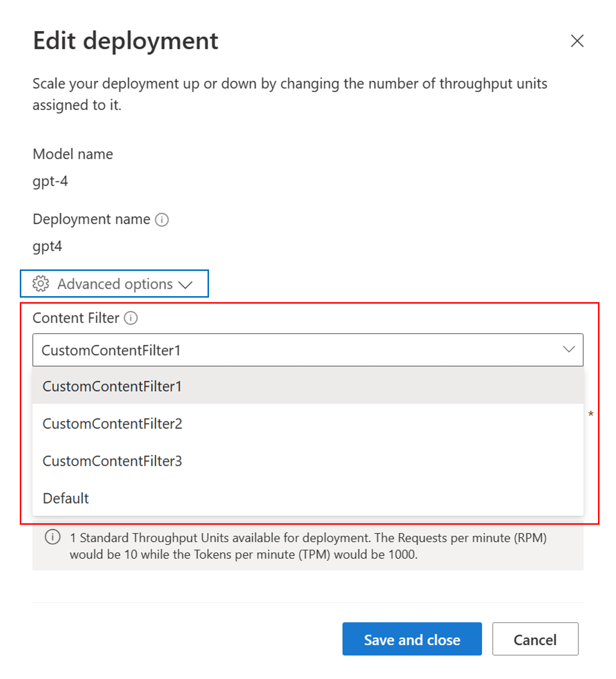The height and width of the screenshot is (679, 616).
Task: Click the Edit deployment heading
Action: (126, 41)
